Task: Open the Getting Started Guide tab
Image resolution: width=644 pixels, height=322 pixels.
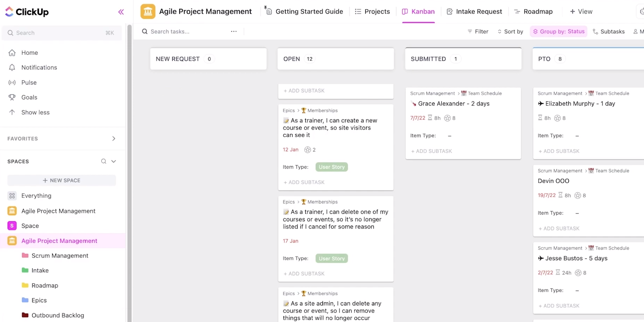Action: click(x=304, y=12)
